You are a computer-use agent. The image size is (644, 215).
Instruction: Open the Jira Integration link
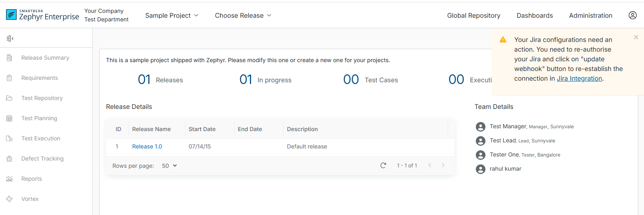579,79
